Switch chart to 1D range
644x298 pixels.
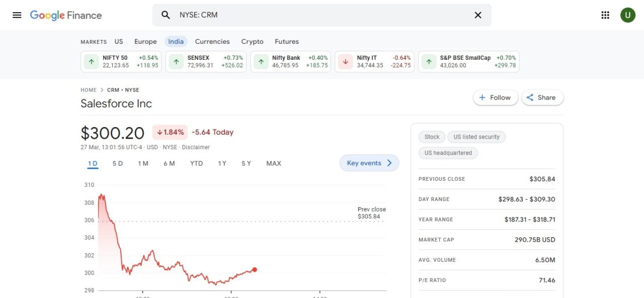click(93, 163)
